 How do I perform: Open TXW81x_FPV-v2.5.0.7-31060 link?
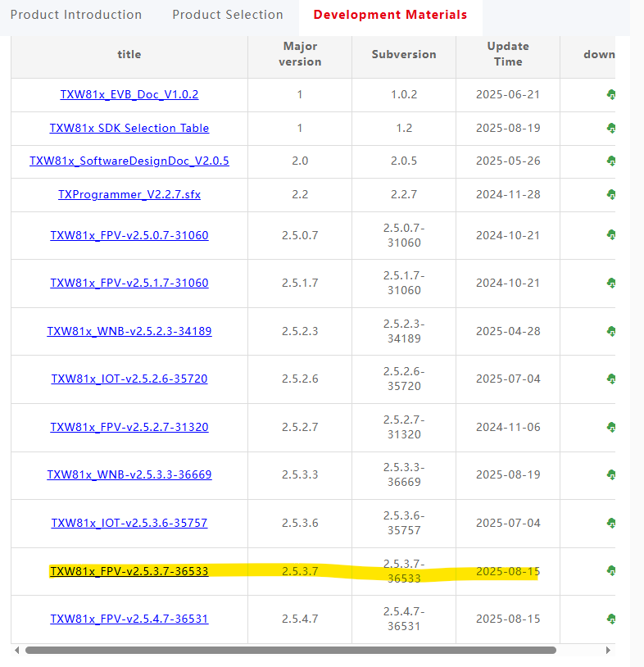pyautogui.click(x=129, y=235)
